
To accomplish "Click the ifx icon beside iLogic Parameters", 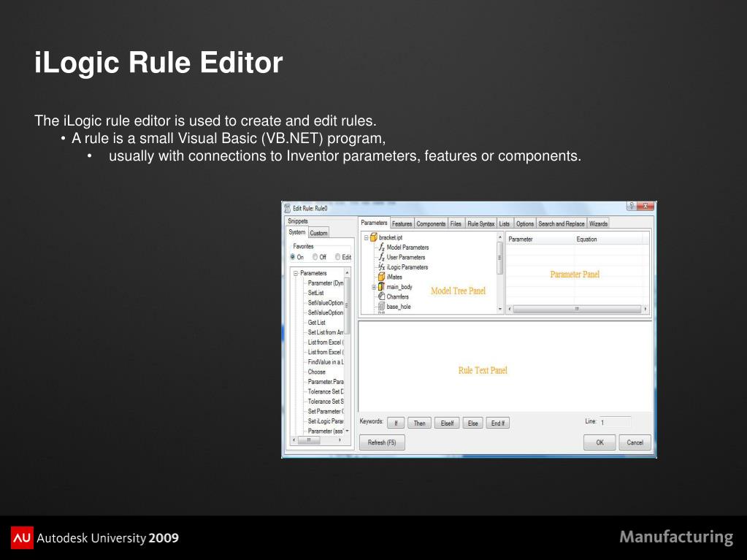I will pos(381,267).
